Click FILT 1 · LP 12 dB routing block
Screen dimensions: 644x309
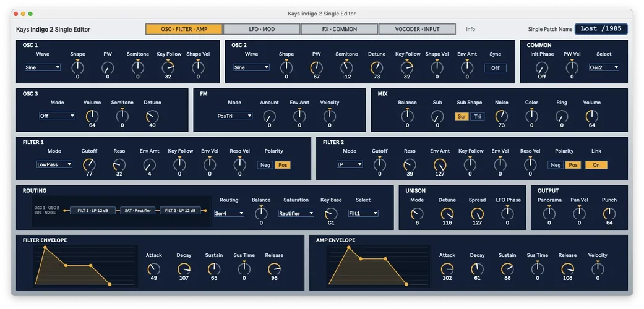click(92, 211)
